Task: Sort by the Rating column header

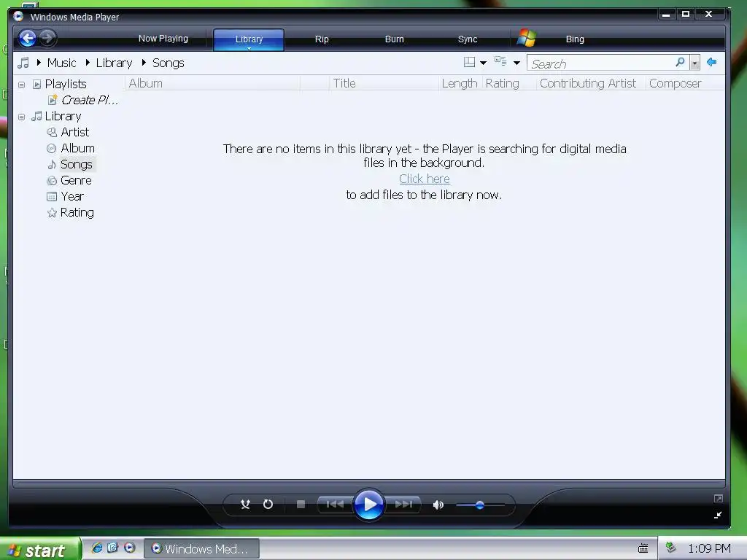Action: click(508, 83)
